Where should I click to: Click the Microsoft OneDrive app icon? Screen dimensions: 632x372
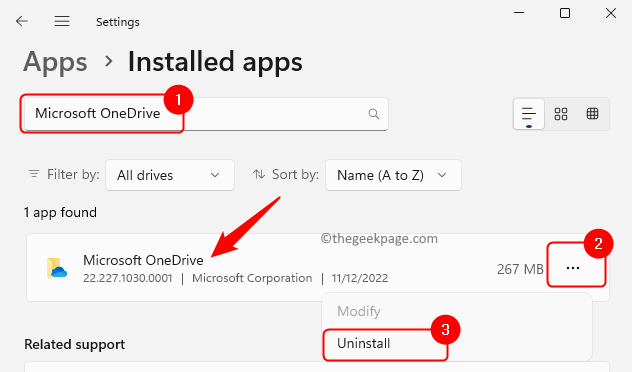(x=56, y=268)
